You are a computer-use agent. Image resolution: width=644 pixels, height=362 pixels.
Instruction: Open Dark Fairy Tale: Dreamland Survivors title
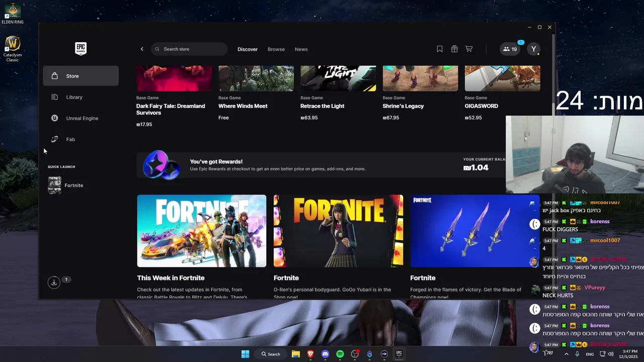click(x=171, y=109)
